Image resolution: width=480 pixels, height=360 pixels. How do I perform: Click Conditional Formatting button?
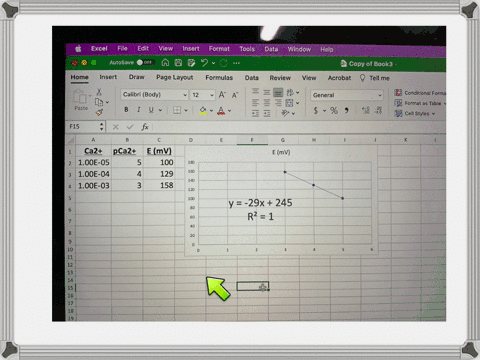[420, 93]
